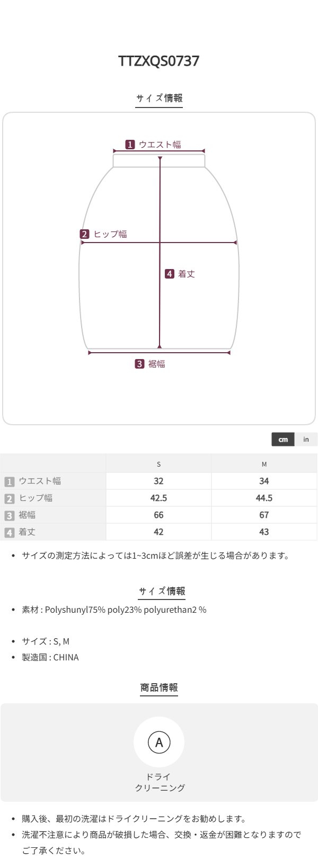
Task: Click the ドライクリーニング care label text
Action: (159, 782)
